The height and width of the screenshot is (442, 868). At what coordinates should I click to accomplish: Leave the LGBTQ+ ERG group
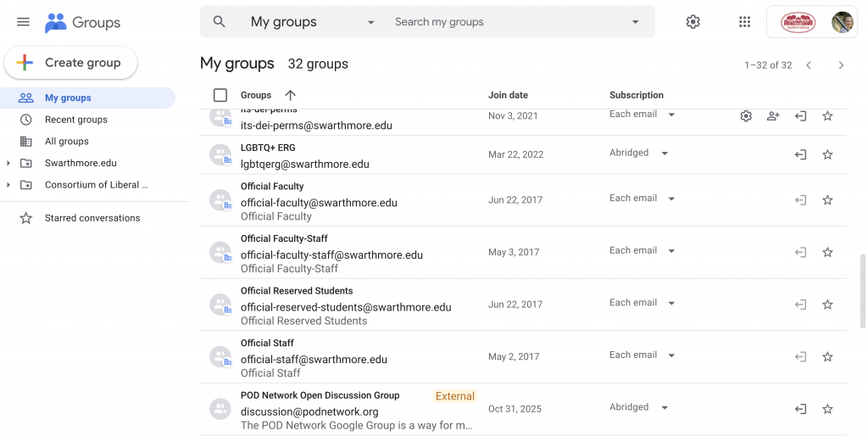[800, 154]
